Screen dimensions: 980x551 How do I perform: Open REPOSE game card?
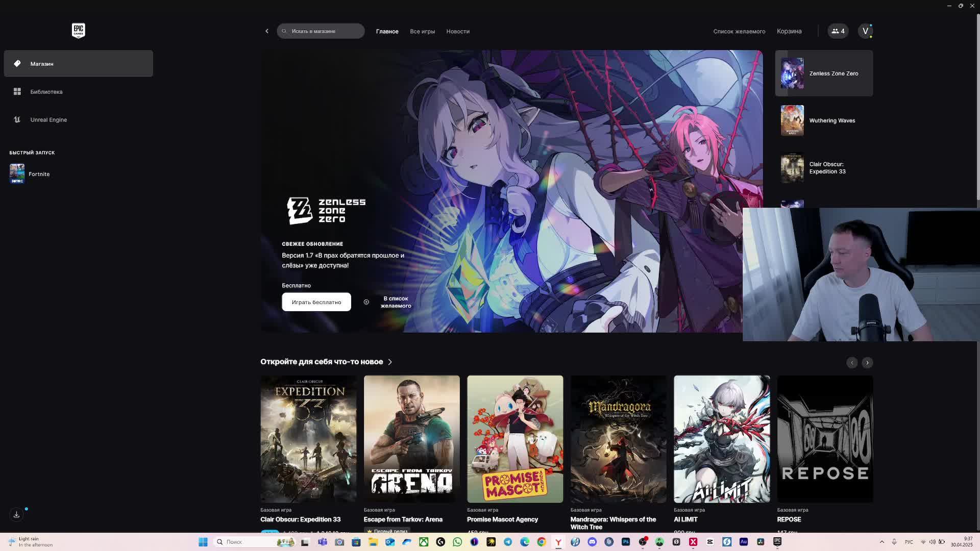point(825,439)
